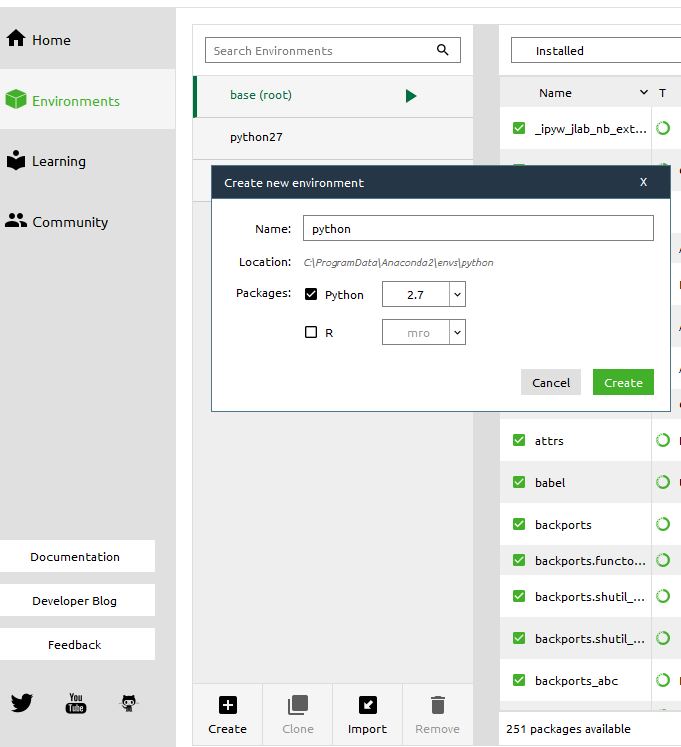Click the Remove trash can icon

pos(437,705)
